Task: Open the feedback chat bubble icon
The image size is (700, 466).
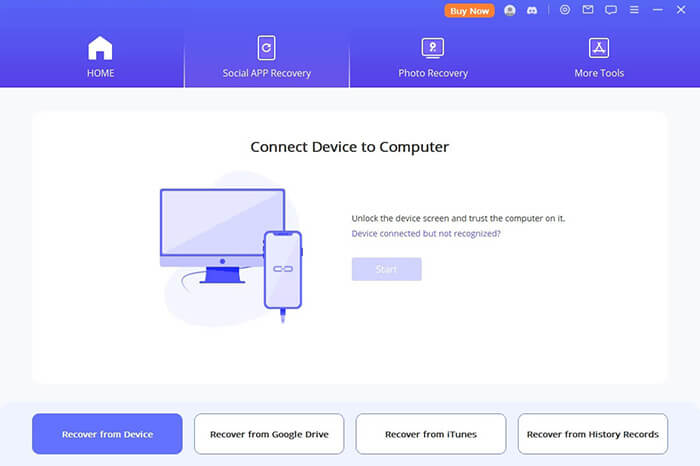Action: coord(611,10)
